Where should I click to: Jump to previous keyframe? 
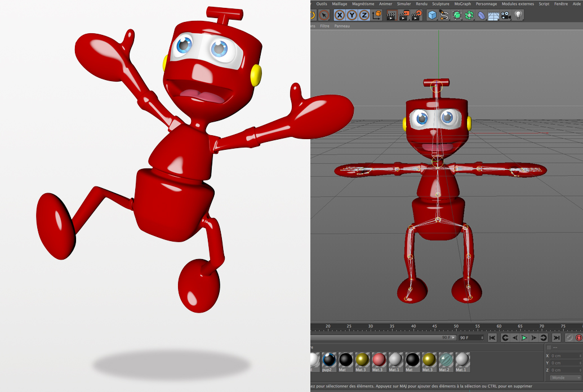(505, 338)
